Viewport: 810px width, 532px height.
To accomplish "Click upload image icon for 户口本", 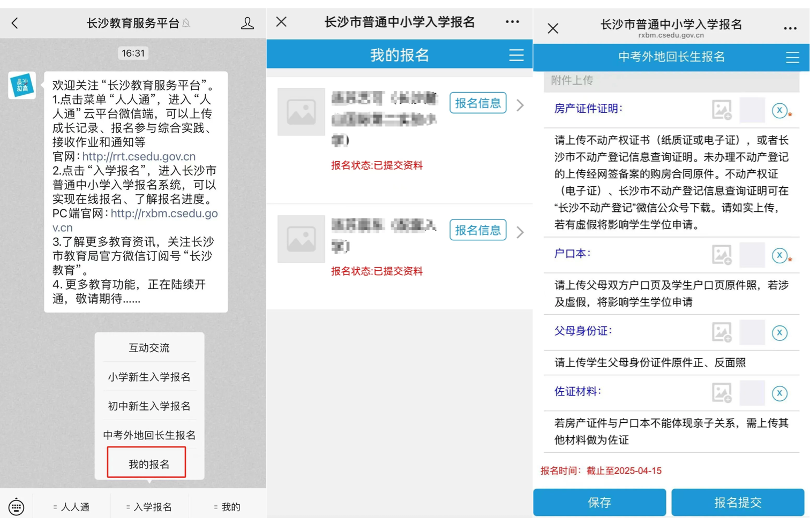I will pos(722,255).
